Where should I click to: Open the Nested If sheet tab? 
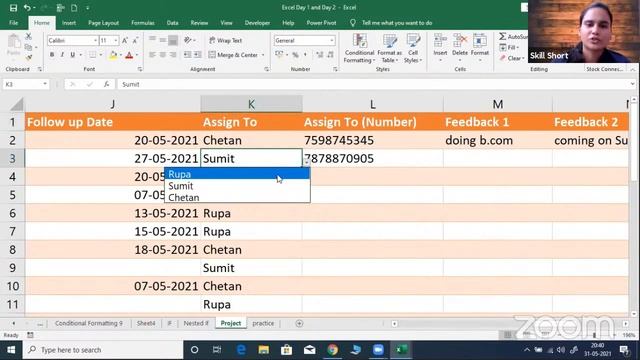click(196, 323)
